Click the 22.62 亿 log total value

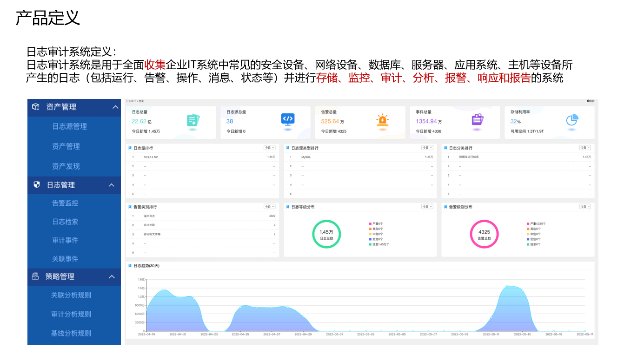click(x=142, y=121)
